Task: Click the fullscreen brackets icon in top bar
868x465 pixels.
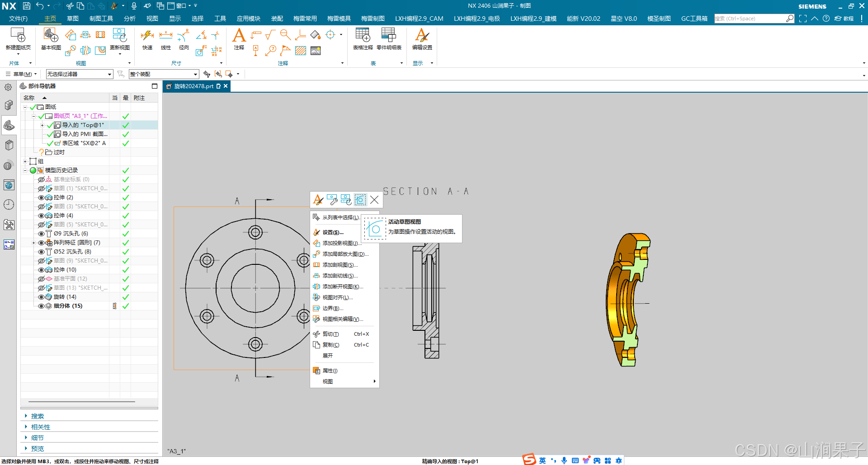Action: [x=803, y=19]
